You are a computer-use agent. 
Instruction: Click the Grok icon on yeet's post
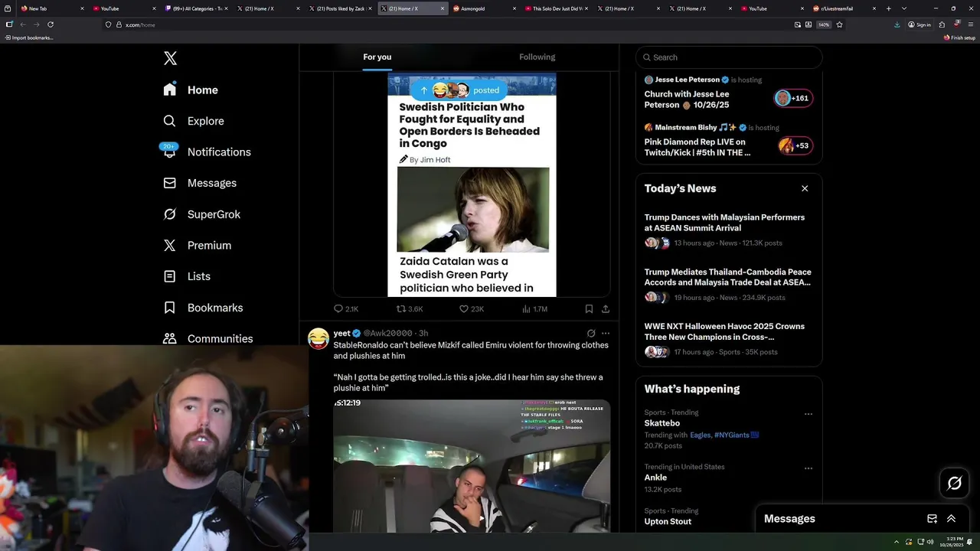click(591, 334)
